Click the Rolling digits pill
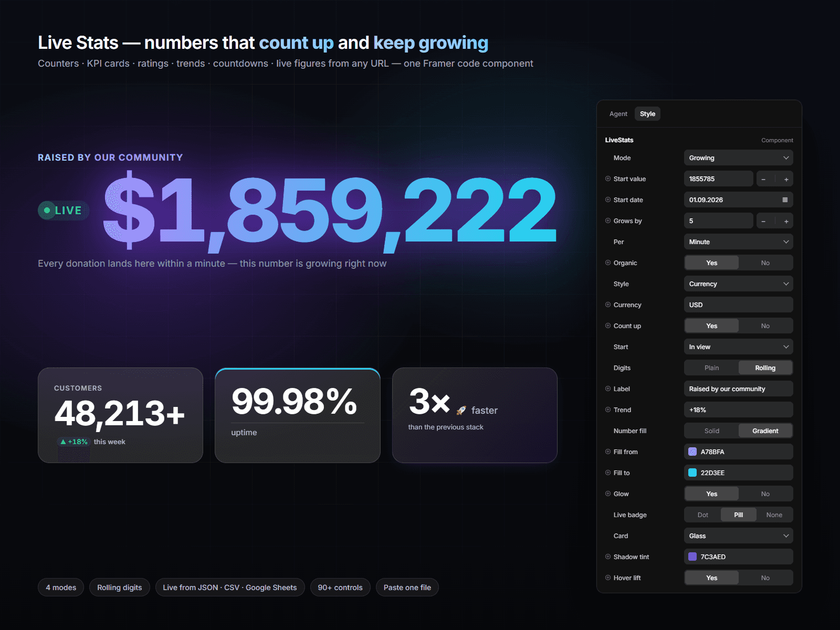This screenshot has width=840, height=630. [120, 587]
